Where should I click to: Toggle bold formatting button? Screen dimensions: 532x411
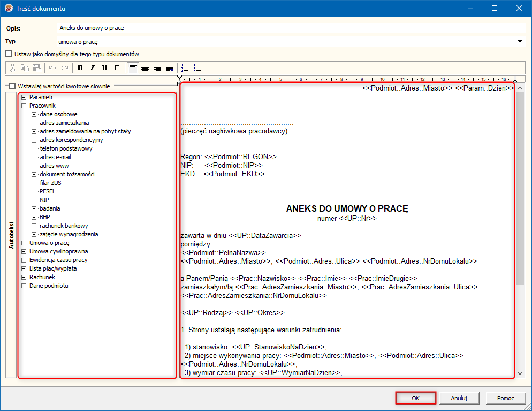pyautogui.click(x=80, y=68)
